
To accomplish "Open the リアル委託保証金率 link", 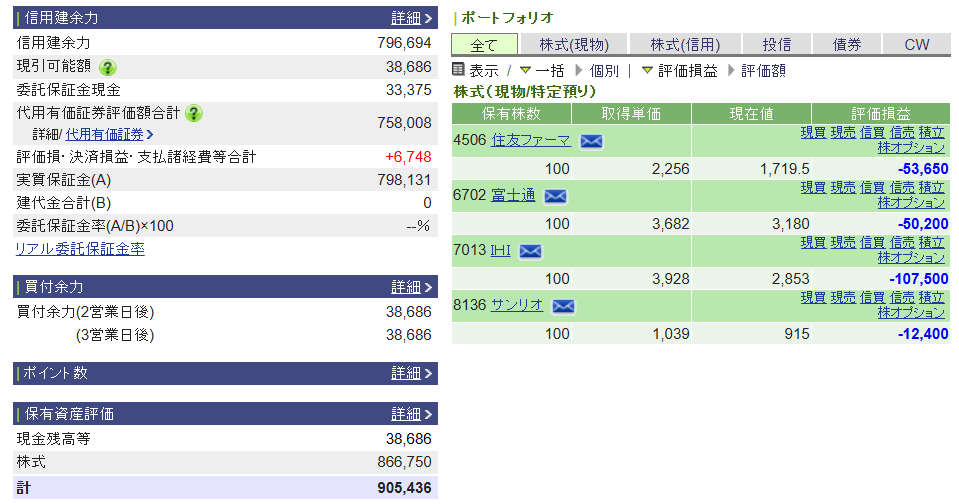I will (80, 249).
